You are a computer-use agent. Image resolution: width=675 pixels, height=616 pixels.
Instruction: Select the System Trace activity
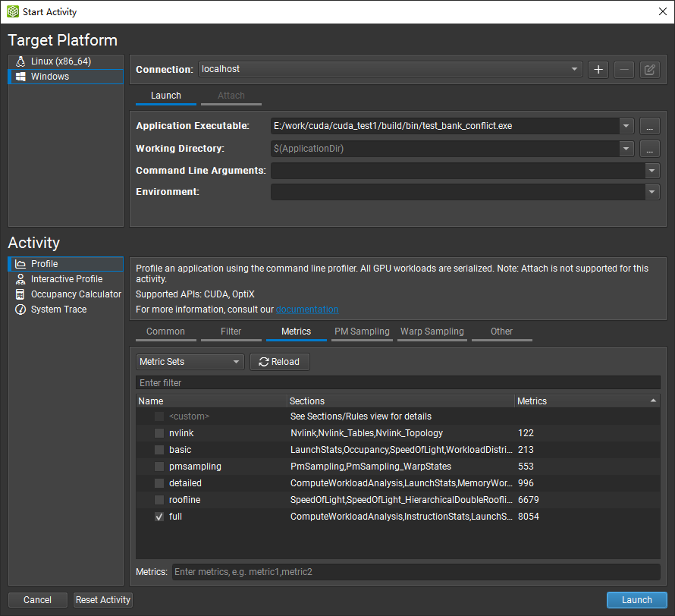click(x=58, y=310)
